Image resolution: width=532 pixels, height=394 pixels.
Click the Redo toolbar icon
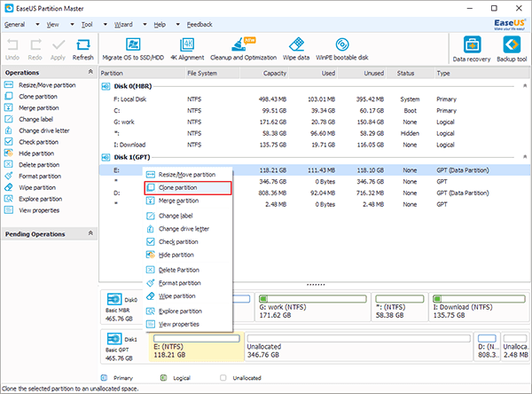point(35,44)
